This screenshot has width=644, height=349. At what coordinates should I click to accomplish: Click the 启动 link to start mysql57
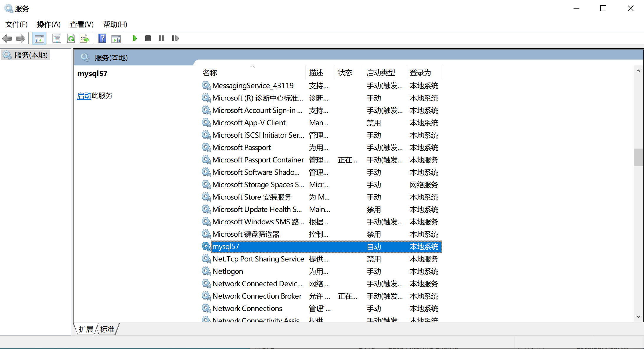(84, 96)
